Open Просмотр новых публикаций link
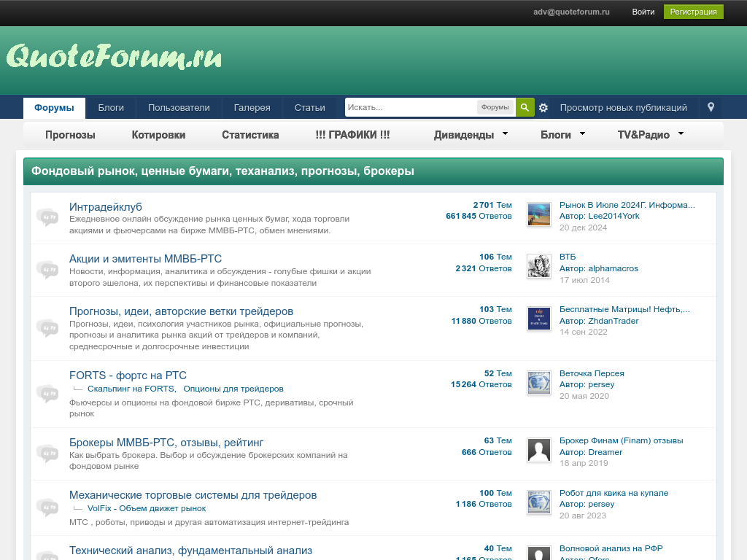 pos(623,107)
